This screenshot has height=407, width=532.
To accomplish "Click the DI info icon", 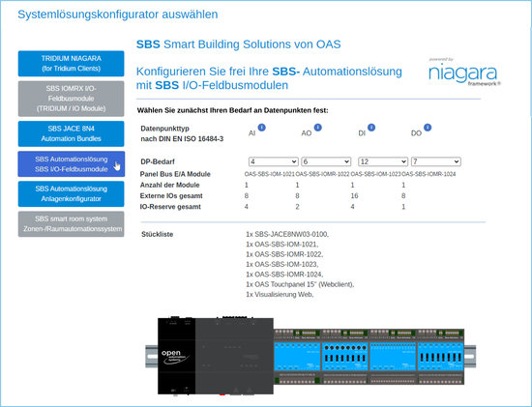I will [371, 128].
